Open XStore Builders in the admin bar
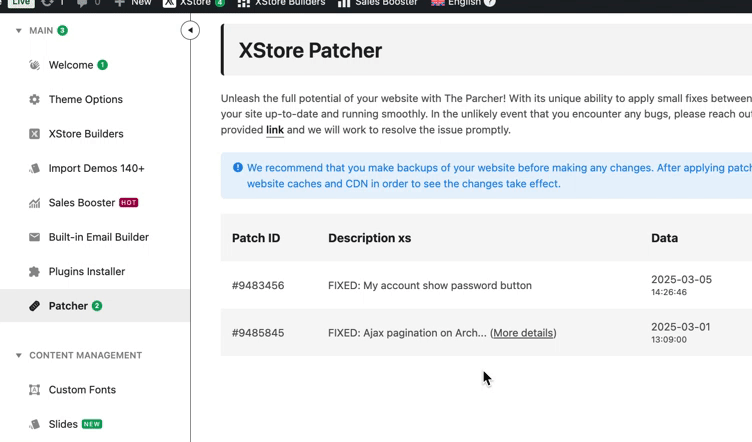The height and width of the screenshot is (442, 752). [282, 3]
